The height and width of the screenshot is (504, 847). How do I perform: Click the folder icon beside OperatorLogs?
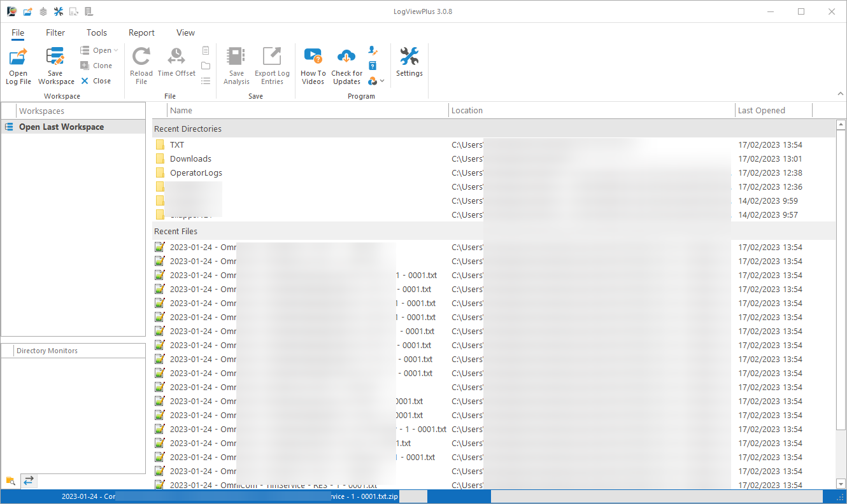pos(160,172)
